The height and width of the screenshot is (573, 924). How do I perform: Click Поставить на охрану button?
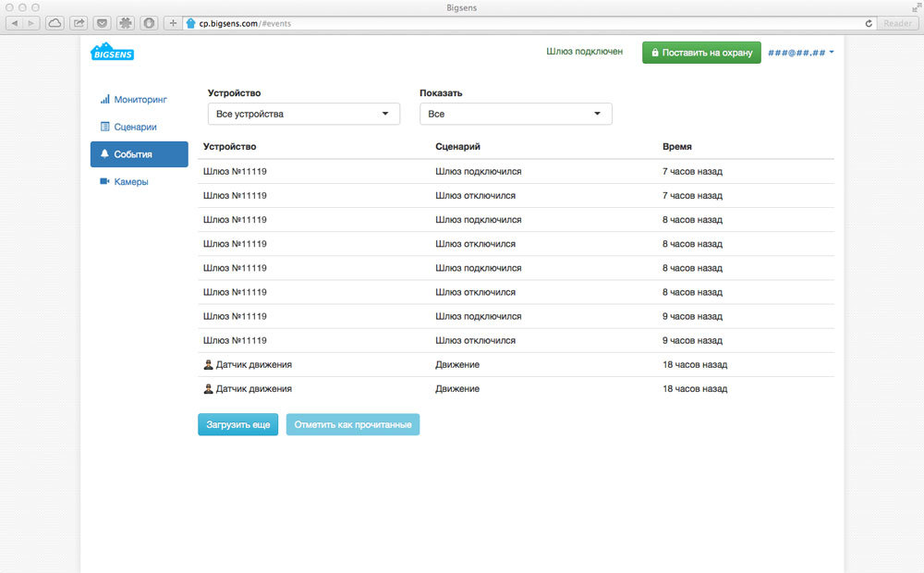(x=701, y=53)
